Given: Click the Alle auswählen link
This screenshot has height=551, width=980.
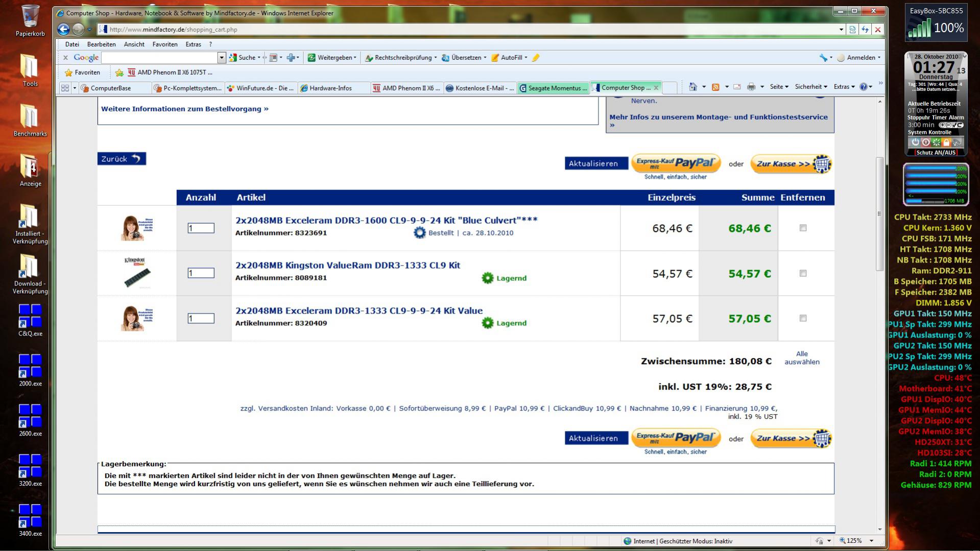Looking at the screenshot, I should coord(802,358).
